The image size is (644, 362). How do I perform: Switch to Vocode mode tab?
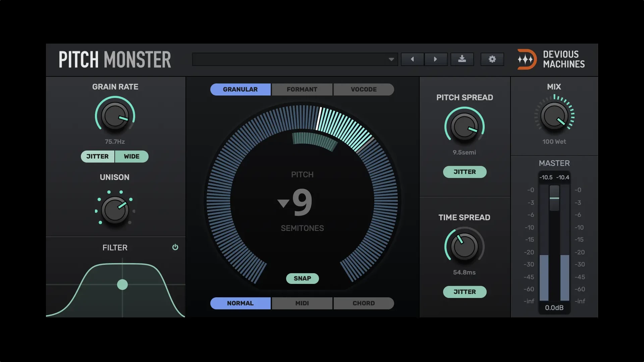(364, 89)
